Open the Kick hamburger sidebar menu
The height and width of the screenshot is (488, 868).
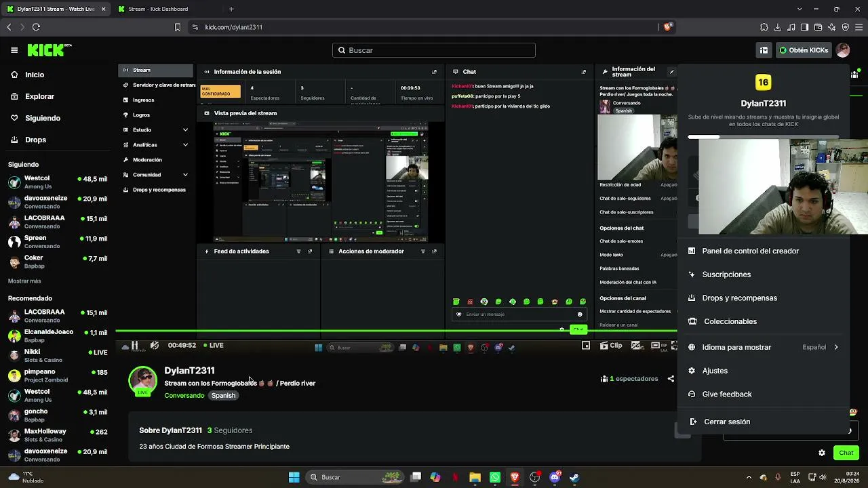coord(14,50)
